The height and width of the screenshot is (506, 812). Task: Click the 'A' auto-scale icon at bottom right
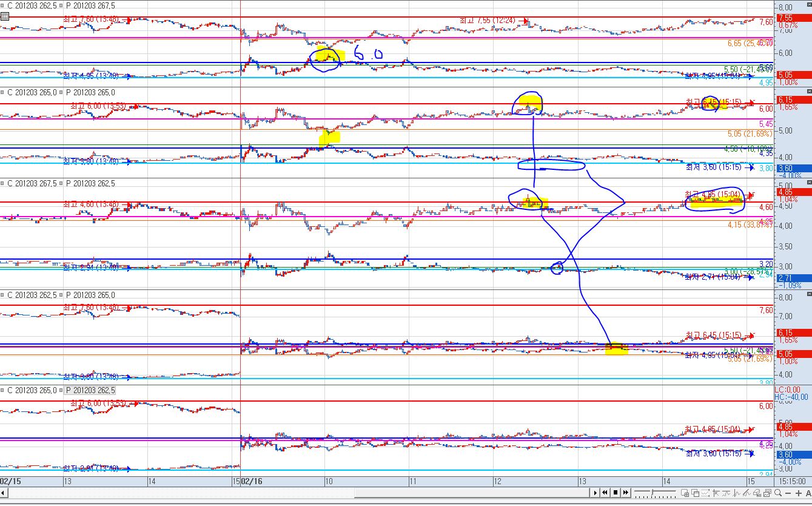click(x=808, y=493)
